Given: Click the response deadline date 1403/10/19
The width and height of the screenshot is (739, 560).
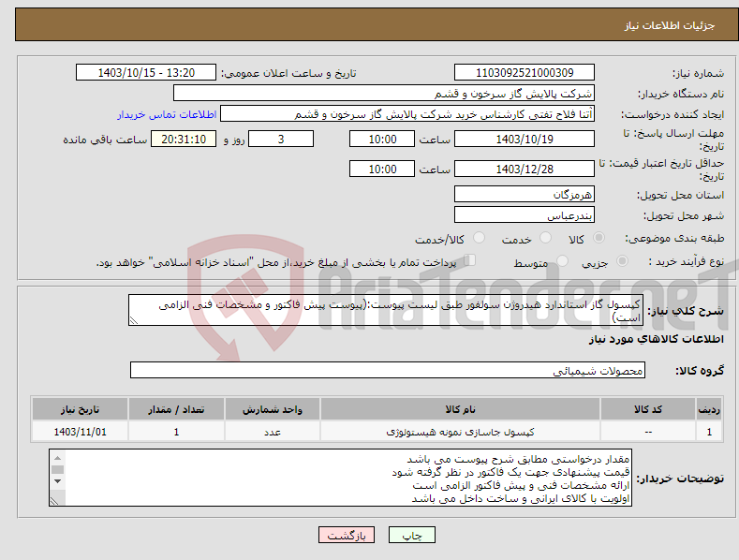Looking at the screenshot, I should (525, 139).
